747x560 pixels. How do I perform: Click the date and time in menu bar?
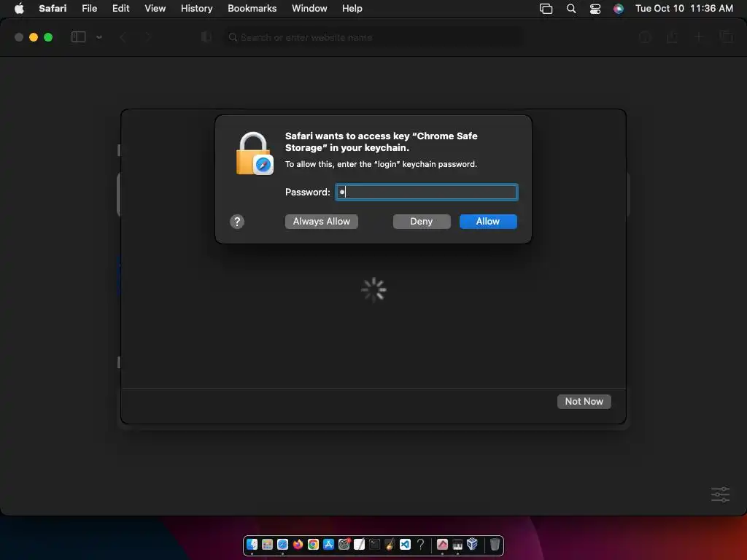pyautogui.click(x=684, y=8)
